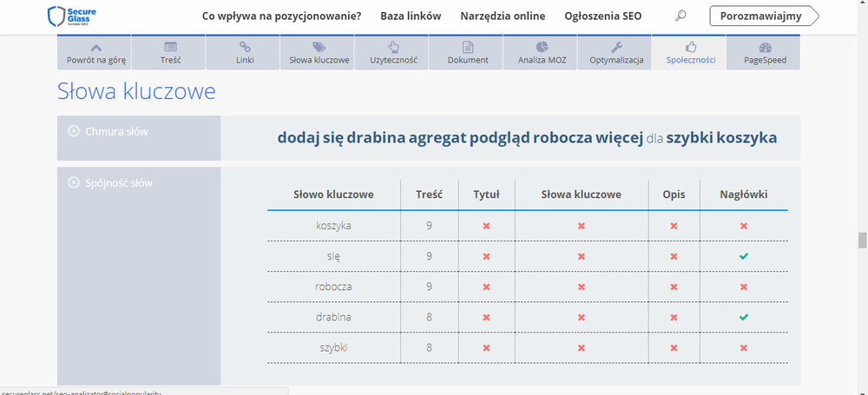Screen dimensions: 868x395
Task: Click word 'dla' in the word cloud
Action: click(x=654, y=138)
